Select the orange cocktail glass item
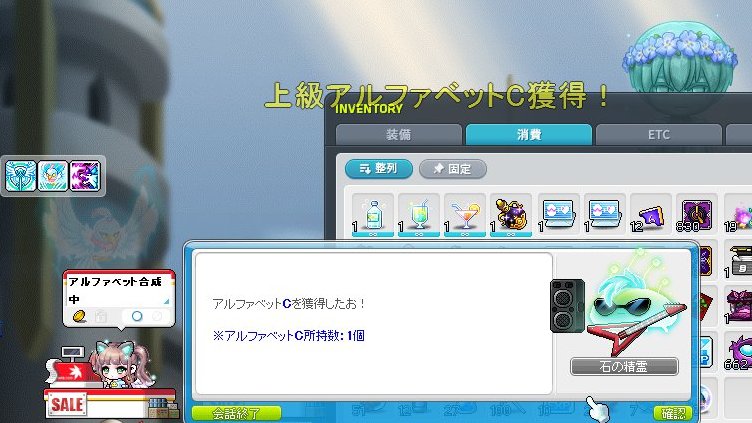This screenshot has width=752, height=423. (465, 214)
